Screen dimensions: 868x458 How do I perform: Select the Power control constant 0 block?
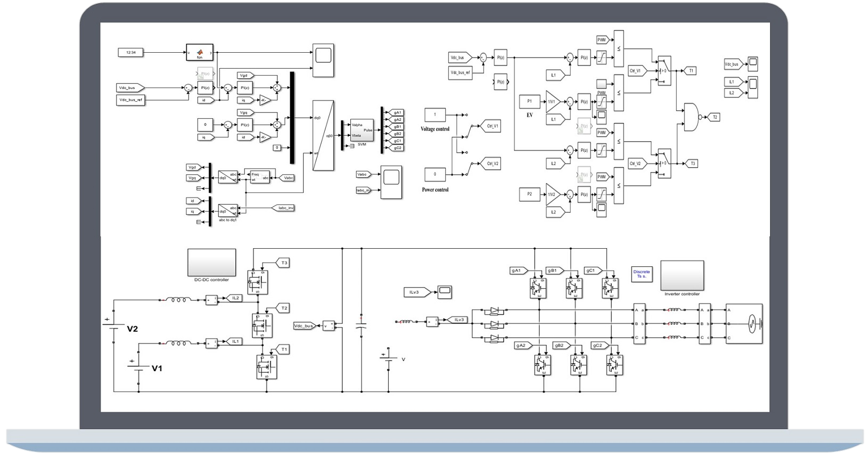click(435, 174)
